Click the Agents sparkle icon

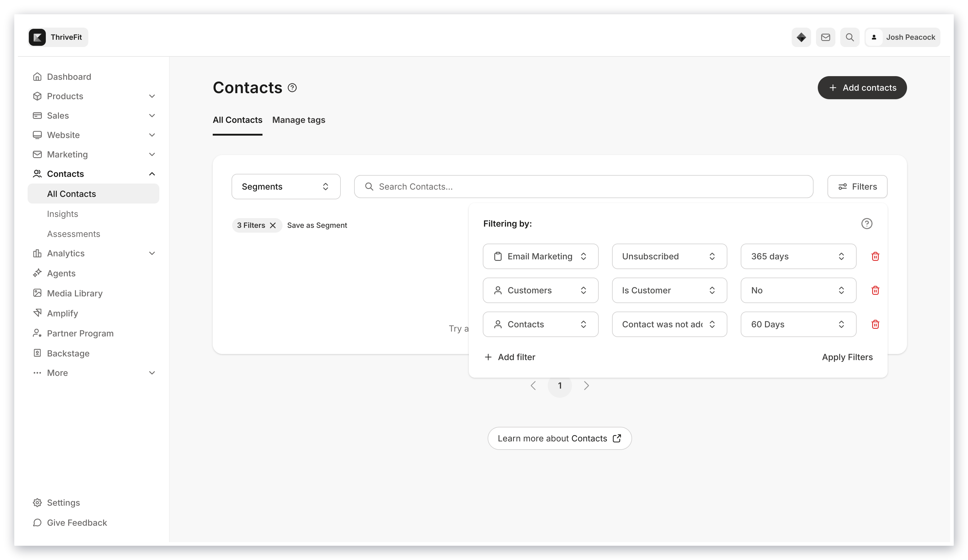[37, 273]
